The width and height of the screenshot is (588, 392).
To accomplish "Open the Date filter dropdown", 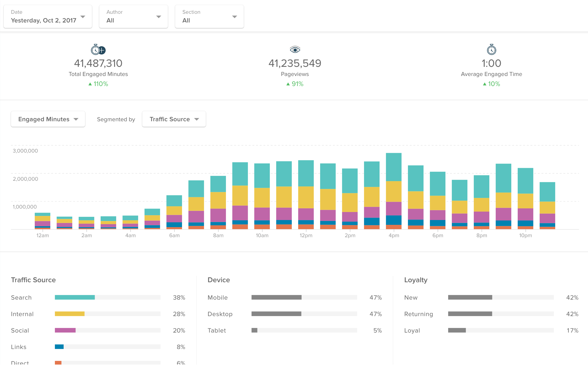I will (x=48, y=16).
